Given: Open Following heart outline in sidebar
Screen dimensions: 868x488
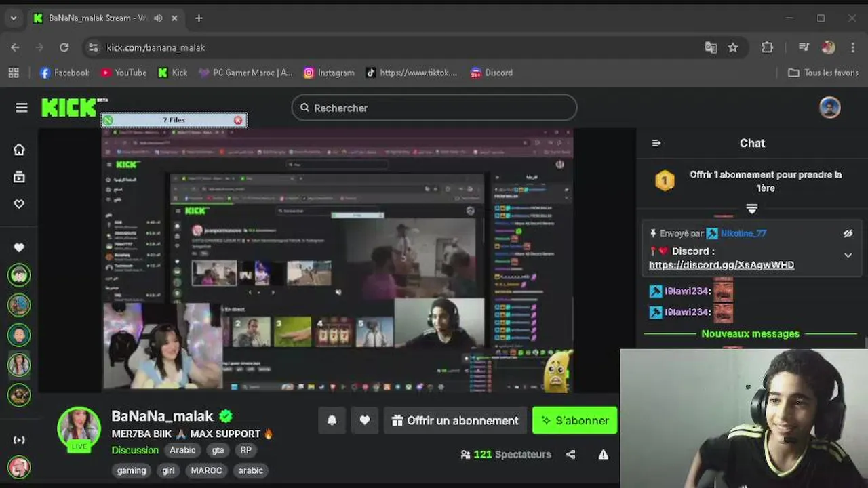Looking at the screenshot, I should [x=19, y=204].
